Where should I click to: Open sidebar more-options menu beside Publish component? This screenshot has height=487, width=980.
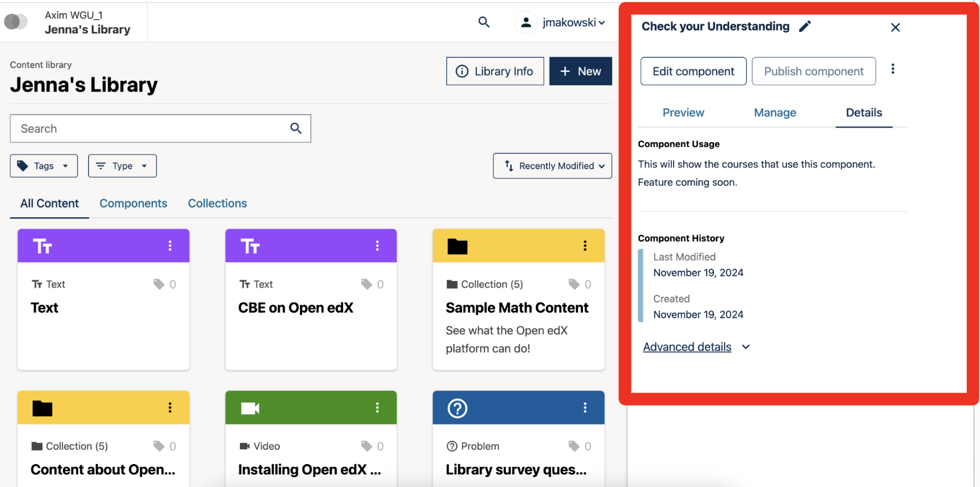tap(893, 69)
